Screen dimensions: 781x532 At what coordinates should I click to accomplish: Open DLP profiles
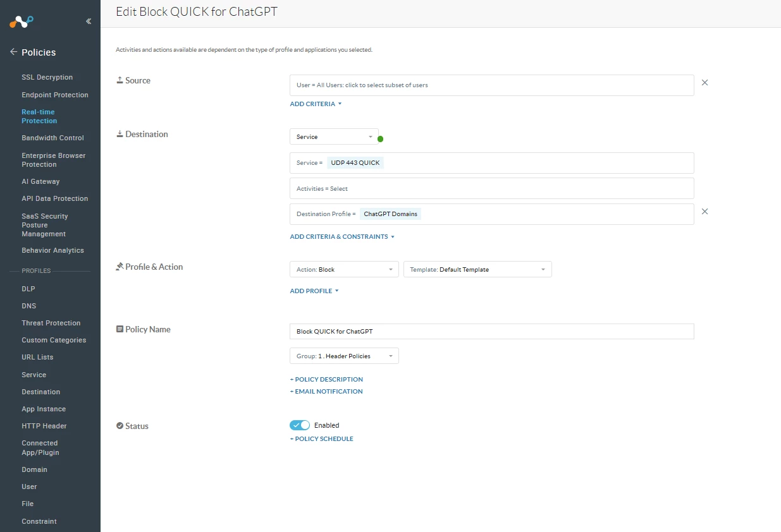click(28, 289)
